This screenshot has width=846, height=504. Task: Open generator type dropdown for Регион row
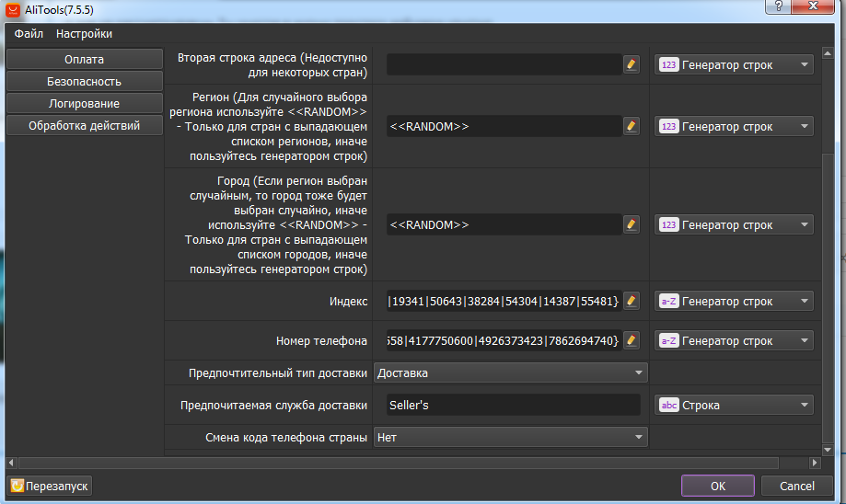734,126
